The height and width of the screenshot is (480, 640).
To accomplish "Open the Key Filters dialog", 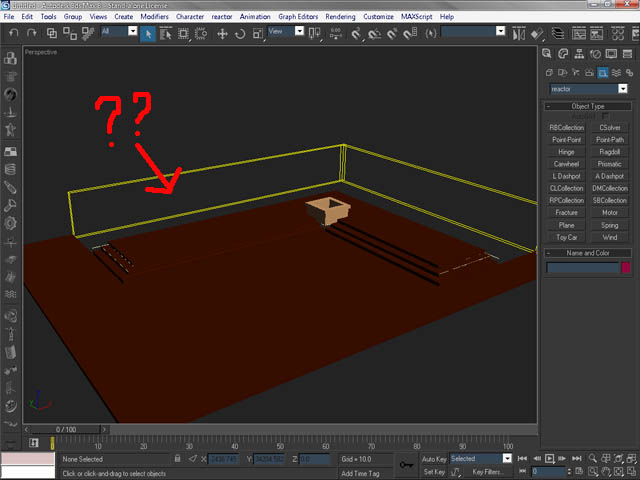I will tap(488, 472).
